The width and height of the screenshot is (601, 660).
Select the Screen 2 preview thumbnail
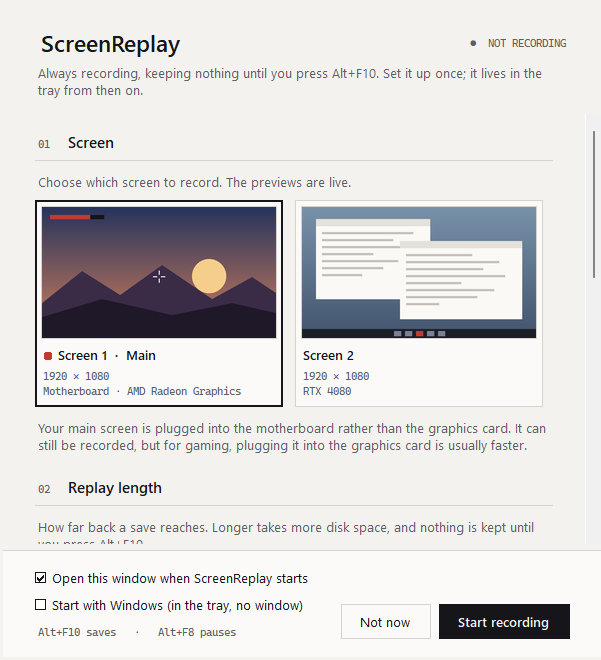(419, 272)
